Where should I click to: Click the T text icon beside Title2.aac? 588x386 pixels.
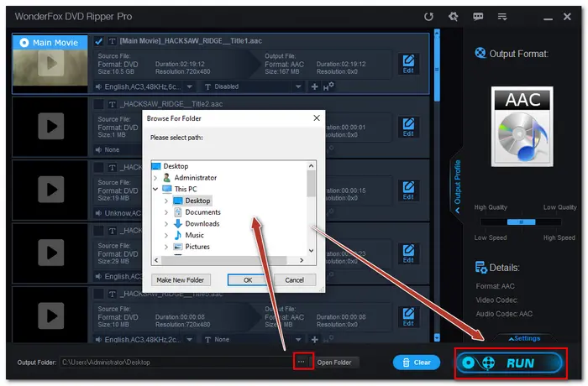click(x=112, y=104)
